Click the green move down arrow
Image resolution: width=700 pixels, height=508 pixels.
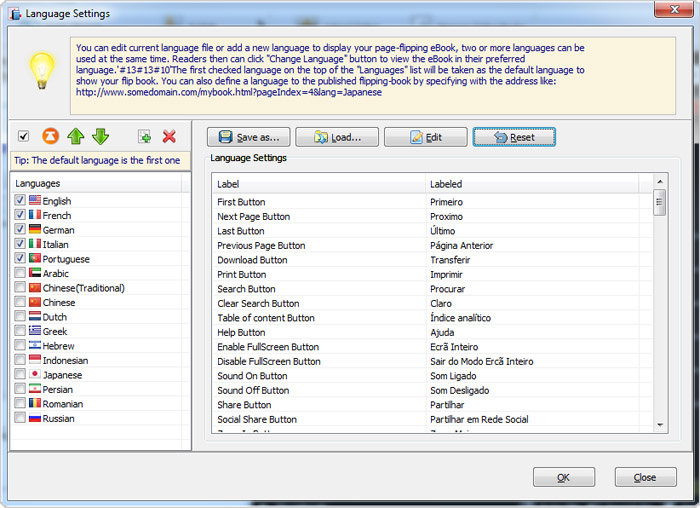100,136
